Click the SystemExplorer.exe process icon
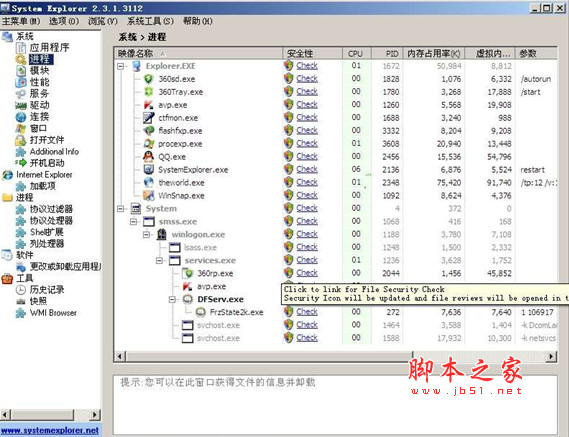Image resolution: width=569 pixels, height=437 pixels. (148, 170)
